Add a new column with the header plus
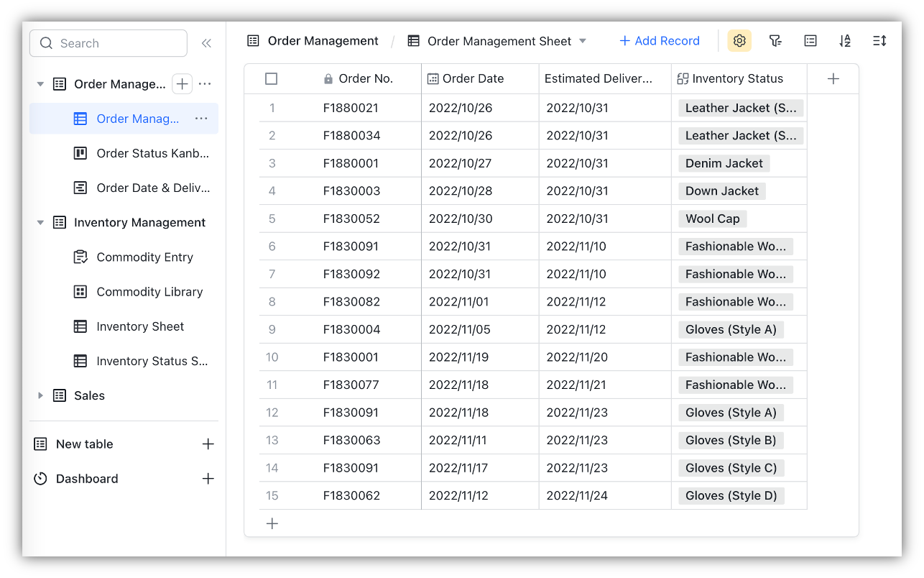This screenshot has width=924, height=578. point(833,79)
